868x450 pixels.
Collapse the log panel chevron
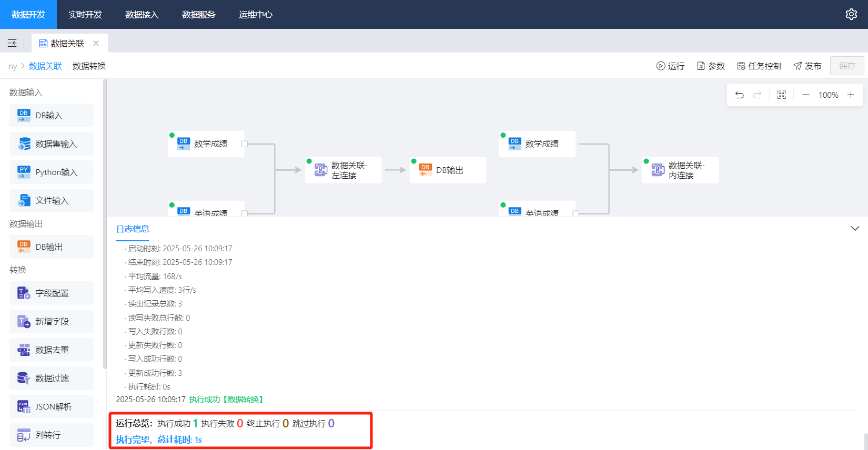point(855,229)
